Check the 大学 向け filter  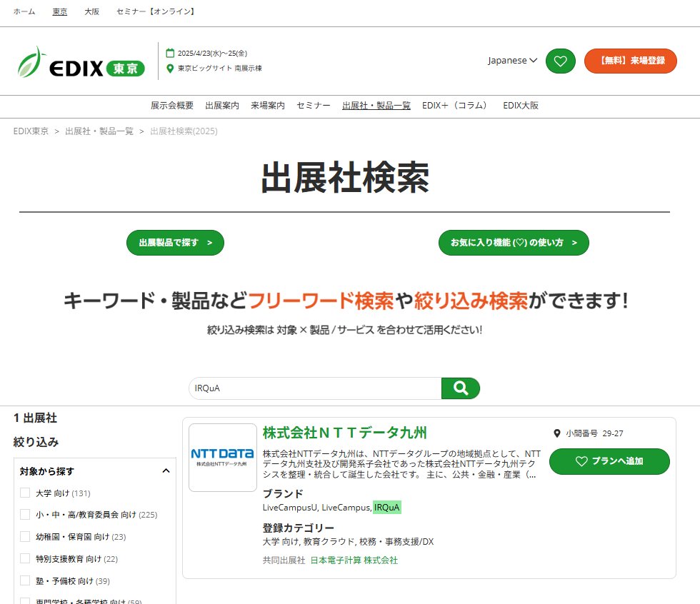[25, 493]
